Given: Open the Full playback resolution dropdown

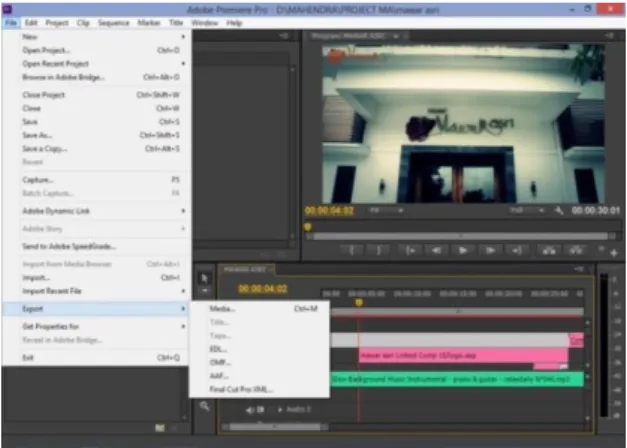Looking at the screenshot, I should 527,210.
